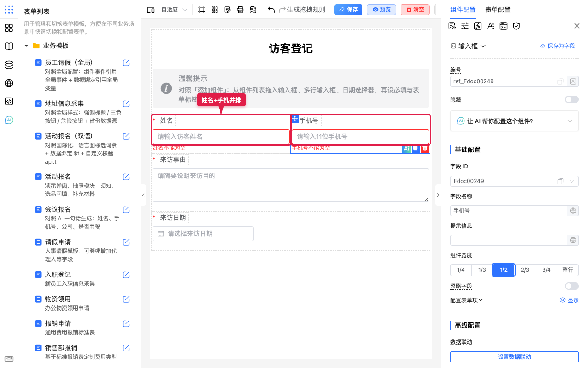Open the terminal events configuration icon
The image size is (588, 368).
point(503,26)
